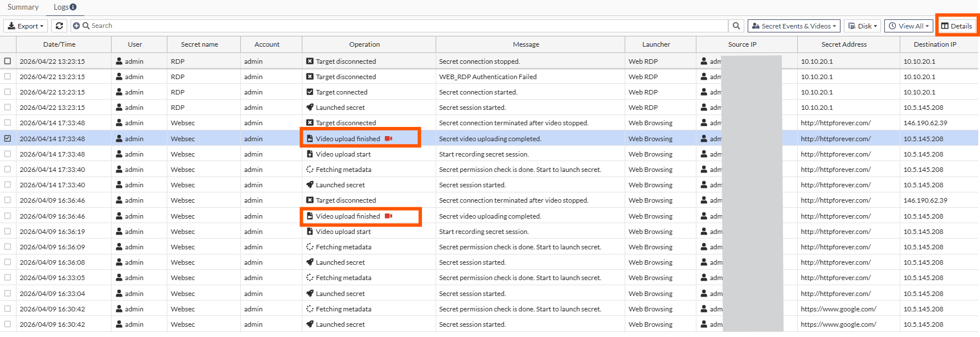Click Source IP user icon in Secret connection stopped row

[x=704, y=61]
